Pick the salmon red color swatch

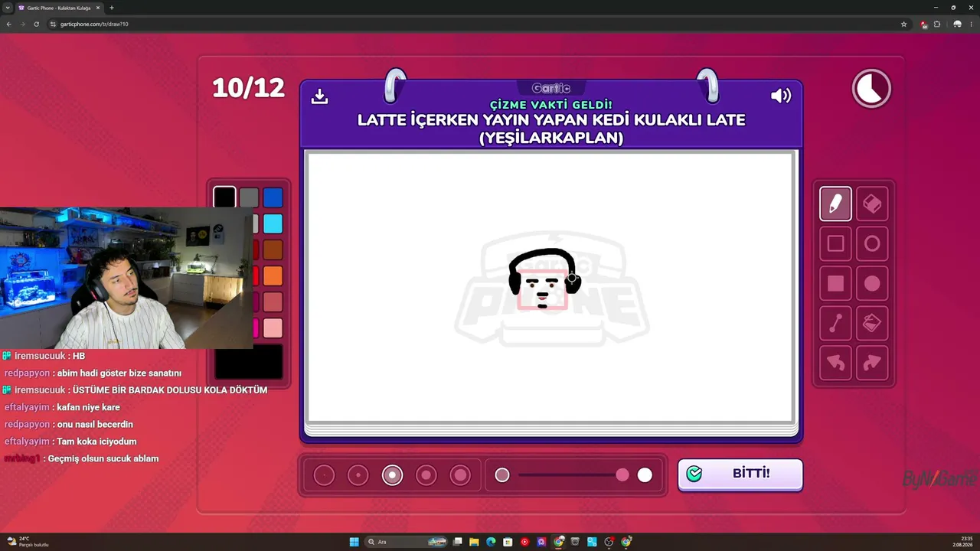point(273,302)
